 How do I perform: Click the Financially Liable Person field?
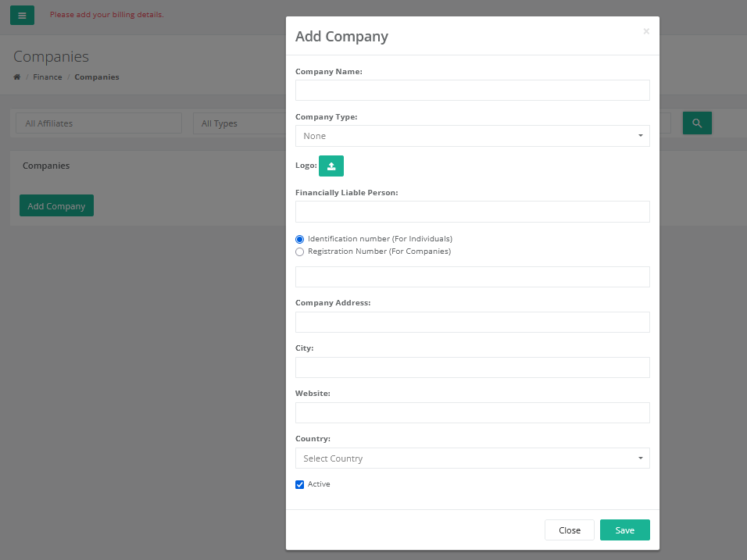(x=473, y=212)
